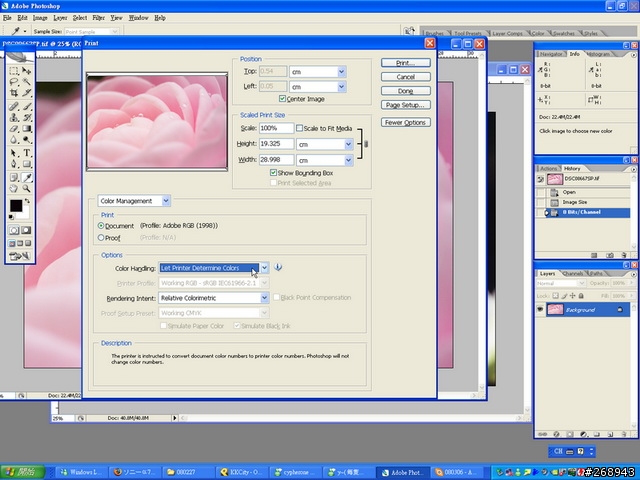640x480 pixels.
Task: Toggle history brush source for DSC00667SP.tif snapshot
Action: pyautogui.click(x=540, y=179)
